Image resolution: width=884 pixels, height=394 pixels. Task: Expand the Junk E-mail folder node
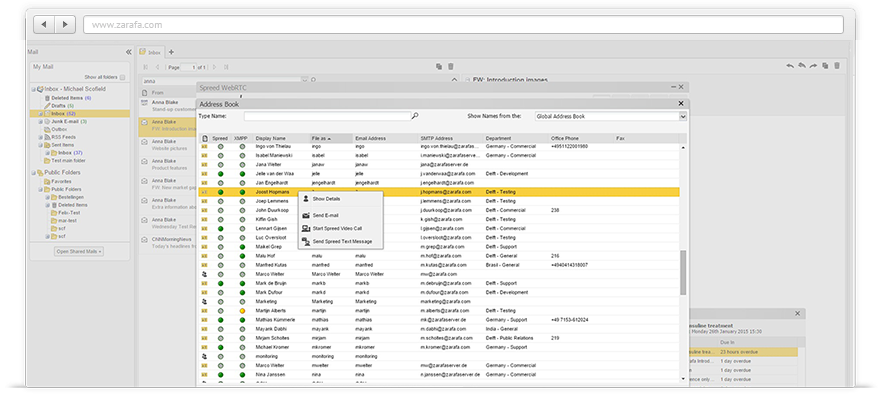point(40,121)
